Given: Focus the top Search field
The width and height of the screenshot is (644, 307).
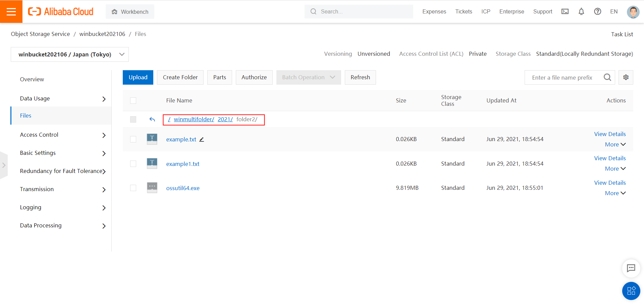Looking at the screenshot, I should [x=359, y=11].
